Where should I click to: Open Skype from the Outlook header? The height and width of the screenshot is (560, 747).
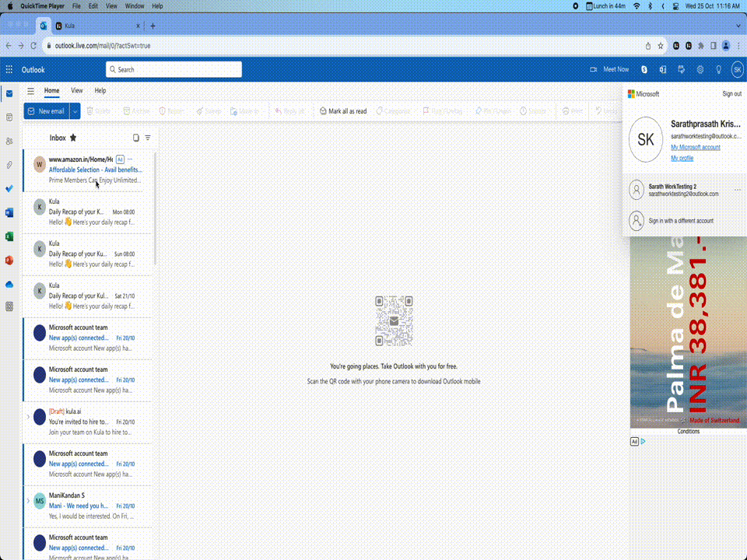click(644, 69)
